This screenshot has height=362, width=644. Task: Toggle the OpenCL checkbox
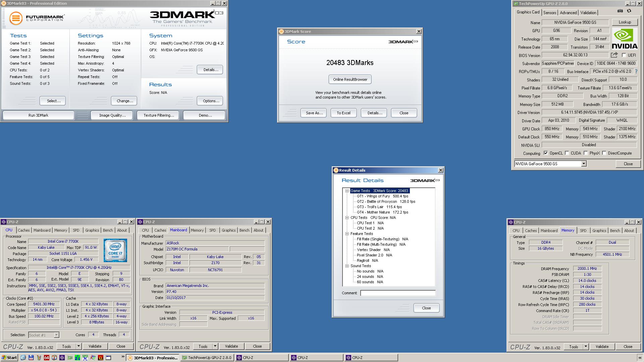point(546,153)
